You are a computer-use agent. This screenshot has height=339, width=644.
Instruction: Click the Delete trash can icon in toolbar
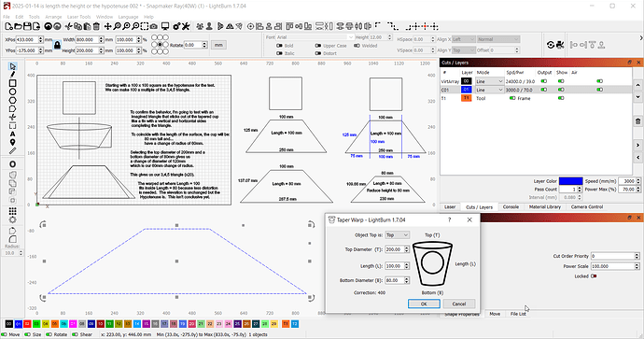point(96,27)
